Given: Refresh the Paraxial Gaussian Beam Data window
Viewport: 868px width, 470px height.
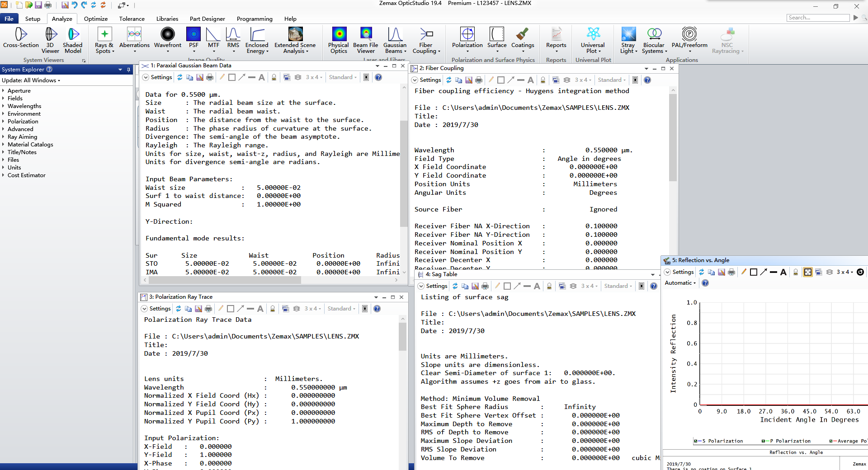Looking at the screenshot, I should point(179,77).
